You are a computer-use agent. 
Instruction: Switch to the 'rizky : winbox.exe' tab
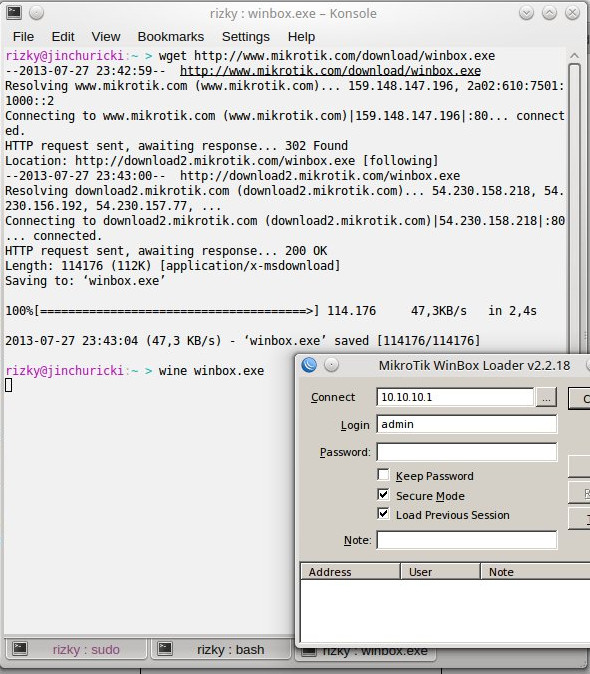(x=366, y=653)
